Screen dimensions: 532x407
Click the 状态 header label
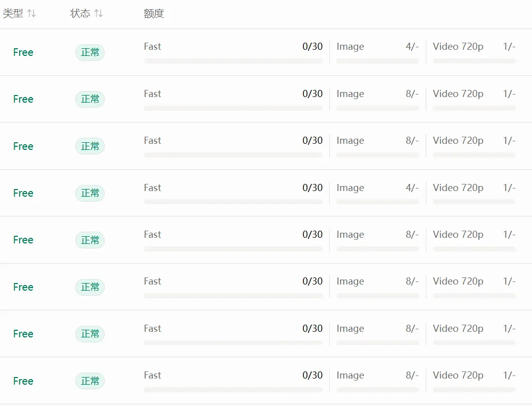click(x=80, y=13)
